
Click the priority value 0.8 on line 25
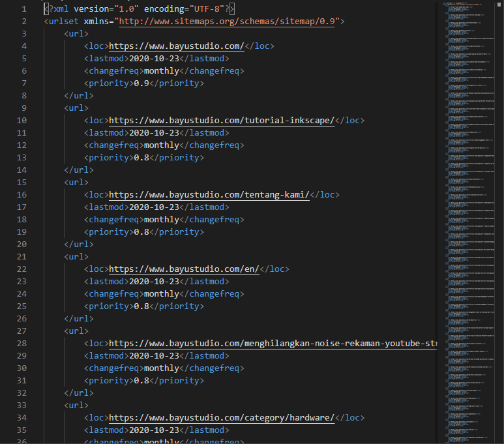(x=141, y=306)
